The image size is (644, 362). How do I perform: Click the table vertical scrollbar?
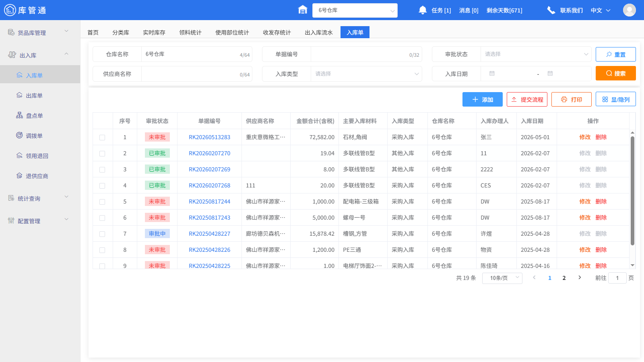click(632, 191)
